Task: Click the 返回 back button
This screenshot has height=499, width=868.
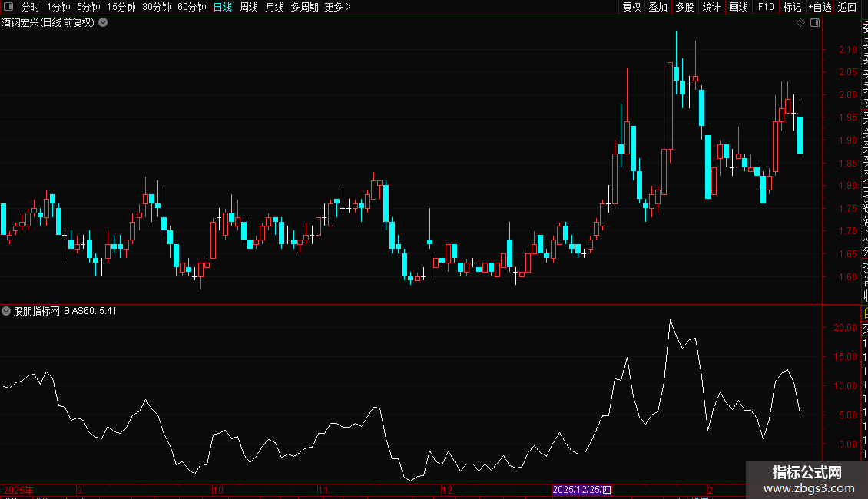Action: [x=847, y=7]
